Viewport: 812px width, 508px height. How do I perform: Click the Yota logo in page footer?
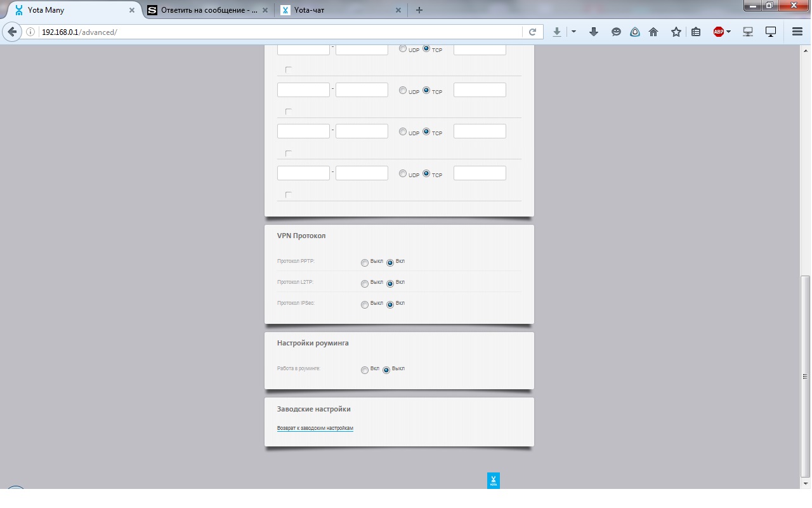pos(494,481)
